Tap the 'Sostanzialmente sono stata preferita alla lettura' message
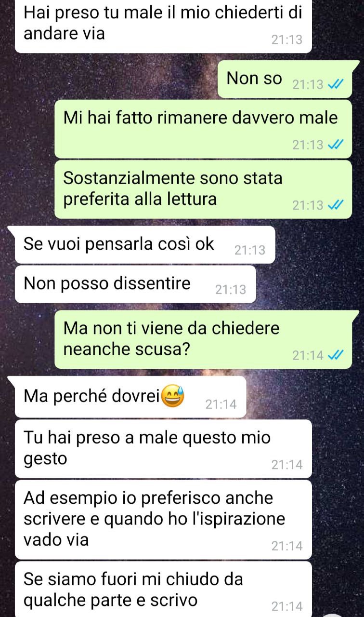This screenshot has height=617, width=364. (203, 189)
